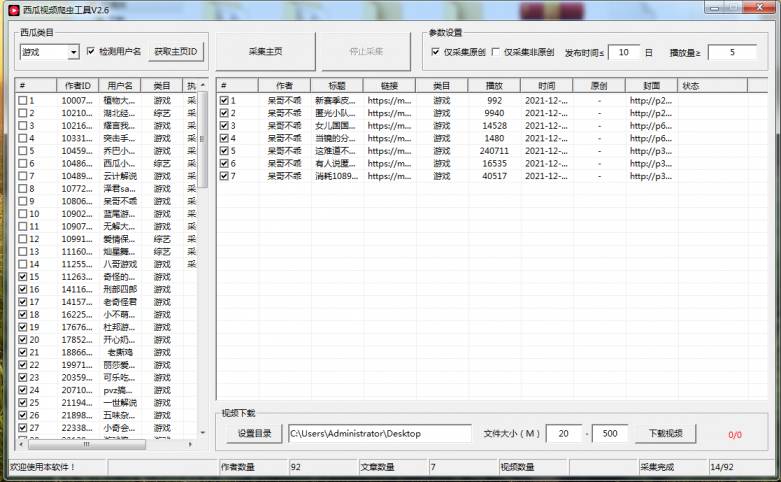Open the 西瓜类目 category dropdown
This screenshot has width=781, height=482.
click(73, 52)
